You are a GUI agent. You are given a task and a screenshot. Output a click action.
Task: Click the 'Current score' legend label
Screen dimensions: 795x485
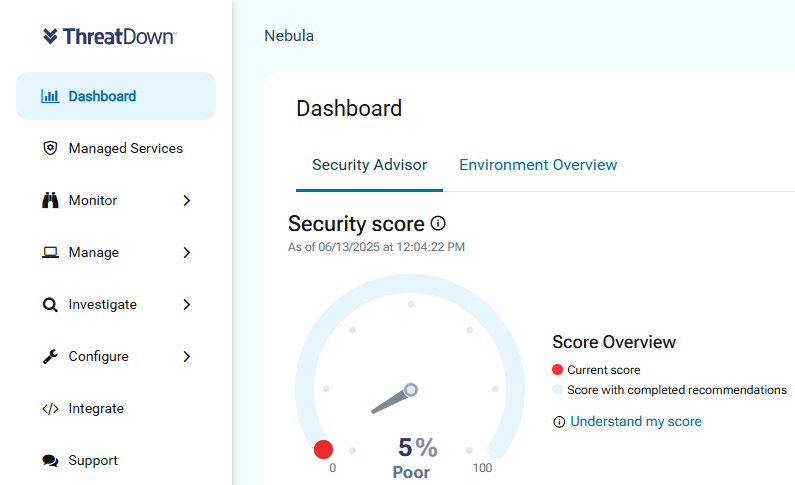(603, 370)
